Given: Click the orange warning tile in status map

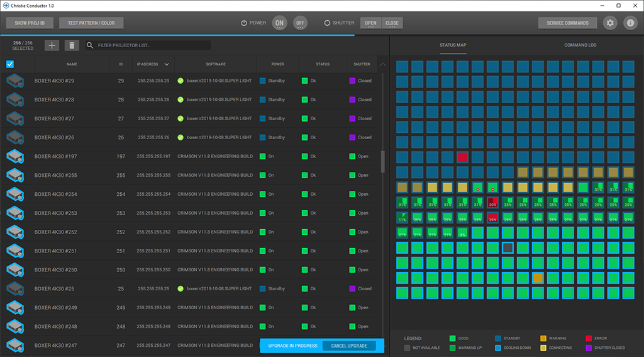Looking at the screenshot, I should pos(537,278).
